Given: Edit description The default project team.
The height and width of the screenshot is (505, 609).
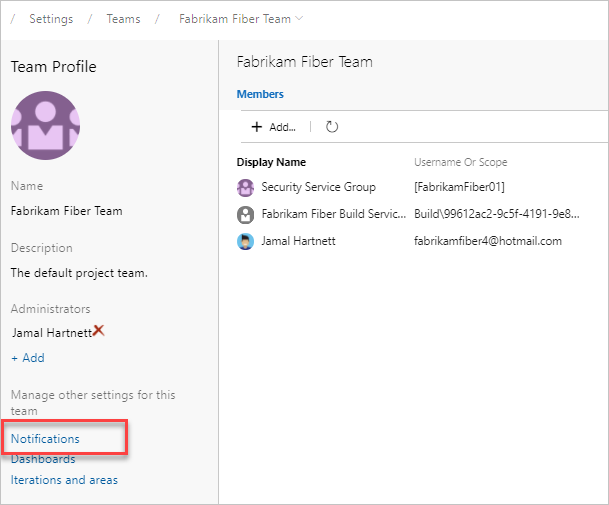Looking at the screenshot, I should pyautogui.click(x=79, y=273).
